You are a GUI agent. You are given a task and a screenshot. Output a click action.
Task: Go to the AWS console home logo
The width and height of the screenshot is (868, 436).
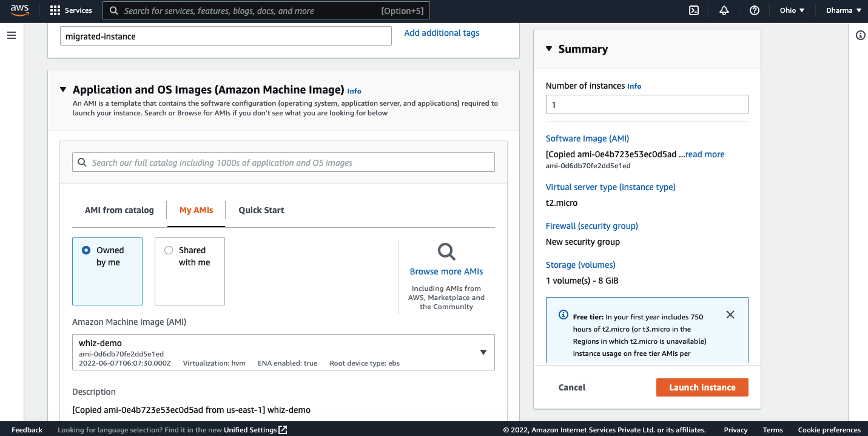click(x=20, y=10)
